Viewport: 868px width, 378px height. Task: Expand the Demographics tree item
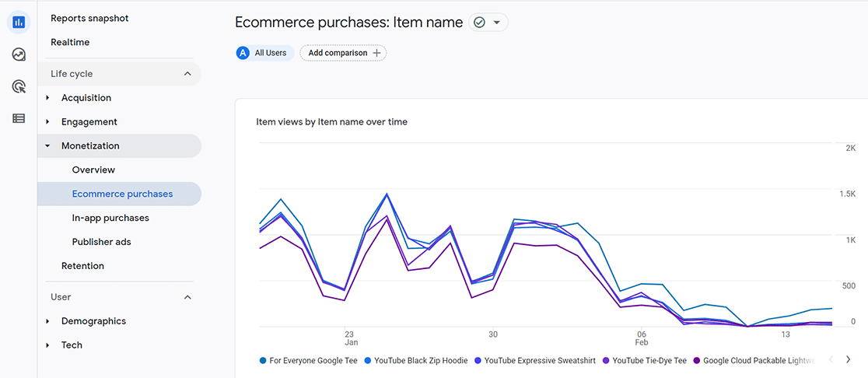click(48, 321)
